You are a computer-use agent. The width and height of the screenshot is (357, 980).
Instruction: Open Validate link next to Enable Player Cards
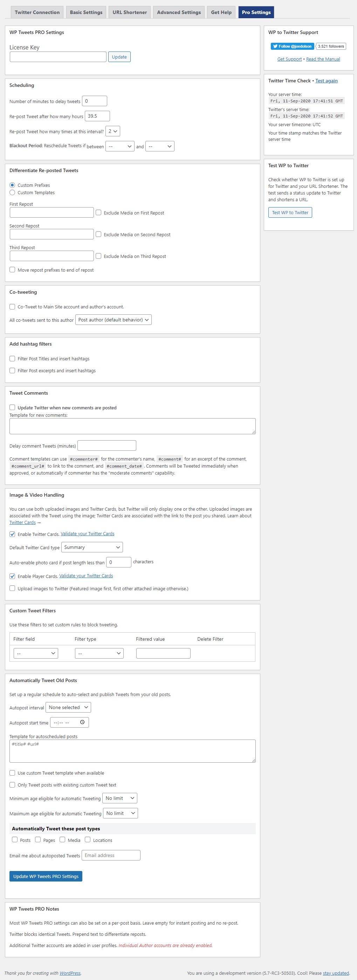(86, 576)
